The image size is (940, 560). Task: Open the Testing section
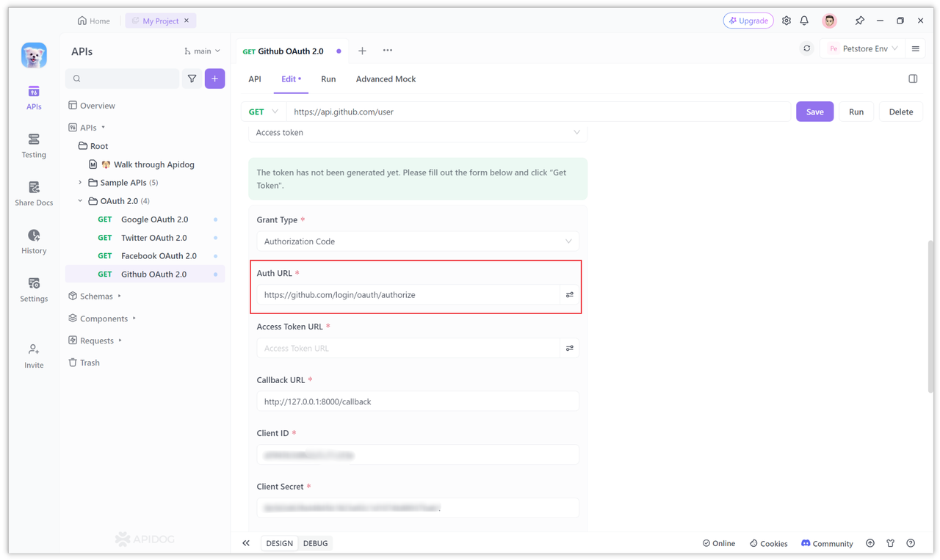[x=34, y=146]
